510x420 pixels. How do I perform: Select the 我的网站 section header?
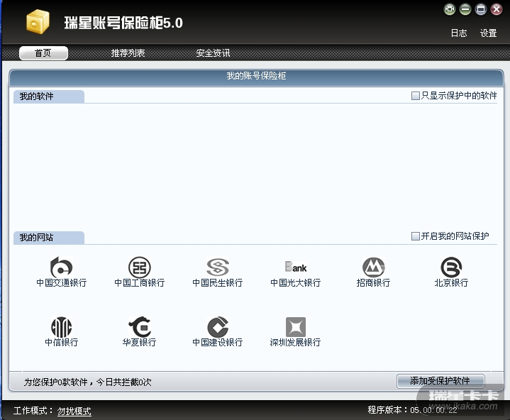(x=49, y=238)
